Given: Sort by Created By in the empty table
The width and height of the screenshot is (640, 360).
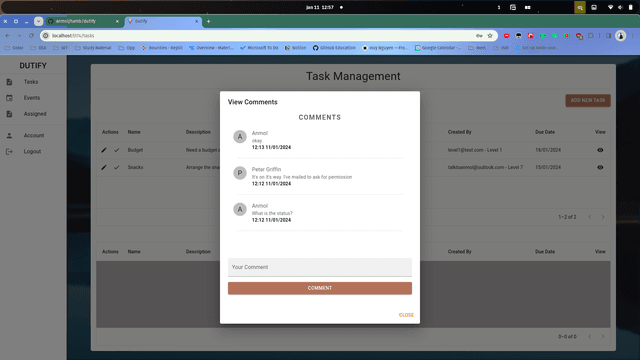Looking at the screenshot, I should [459, 252].
